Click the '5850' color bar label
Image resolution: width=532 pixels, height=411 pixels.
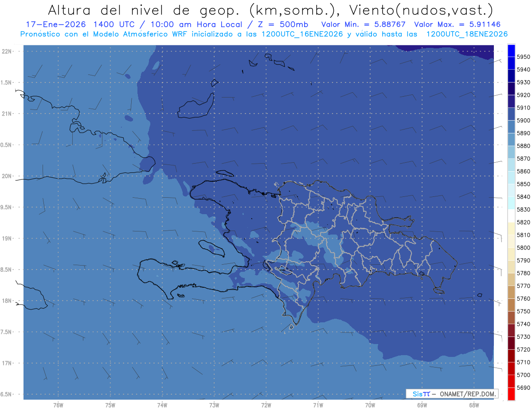[x=524, y=184]
